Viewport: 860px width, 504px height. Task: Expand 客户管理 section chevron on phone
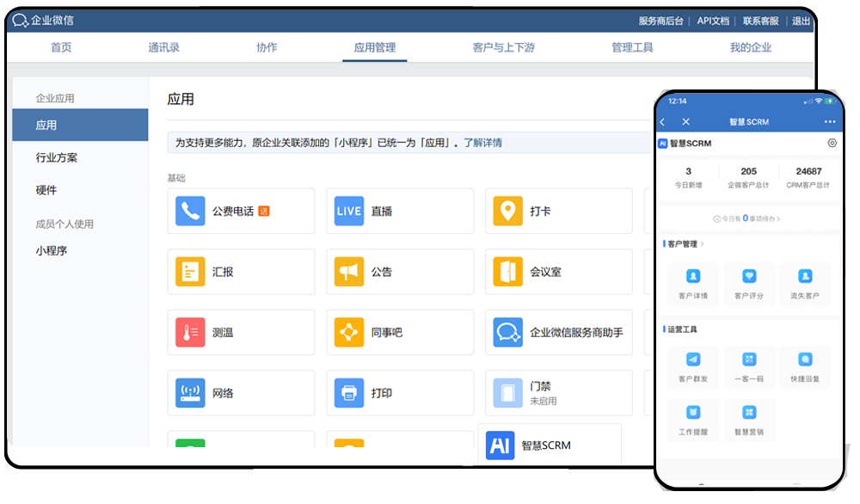tap(702, 244)
